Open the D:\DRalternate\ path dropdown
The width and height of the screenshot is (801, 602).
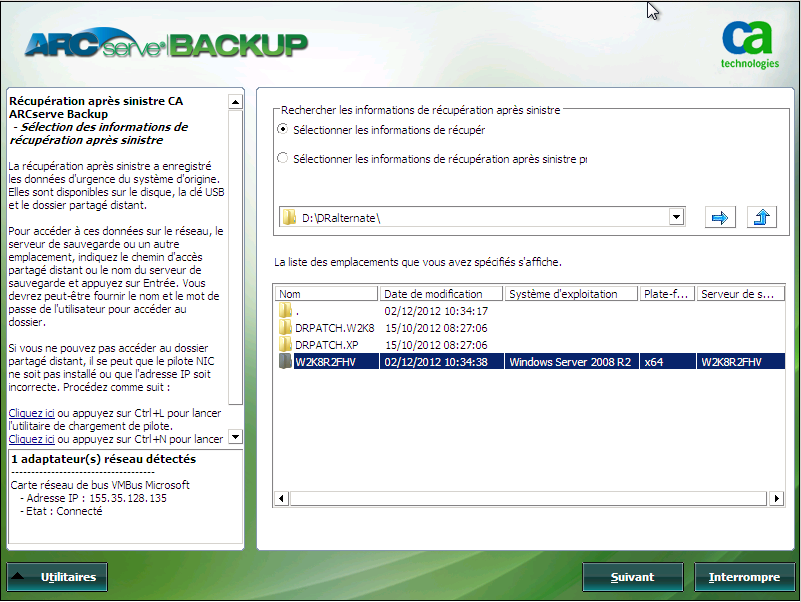coord(676,217)
